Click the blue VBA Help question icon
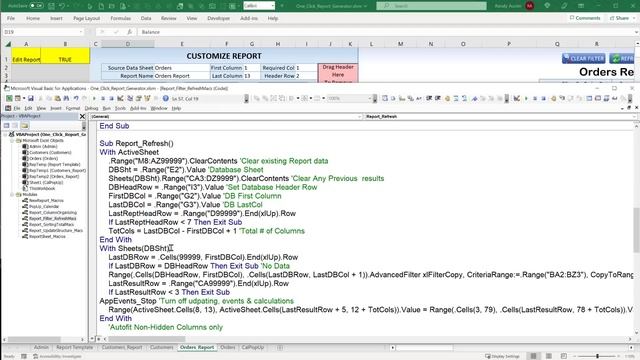This screenshot has width=640, height=360. click(x=165, y=98)
